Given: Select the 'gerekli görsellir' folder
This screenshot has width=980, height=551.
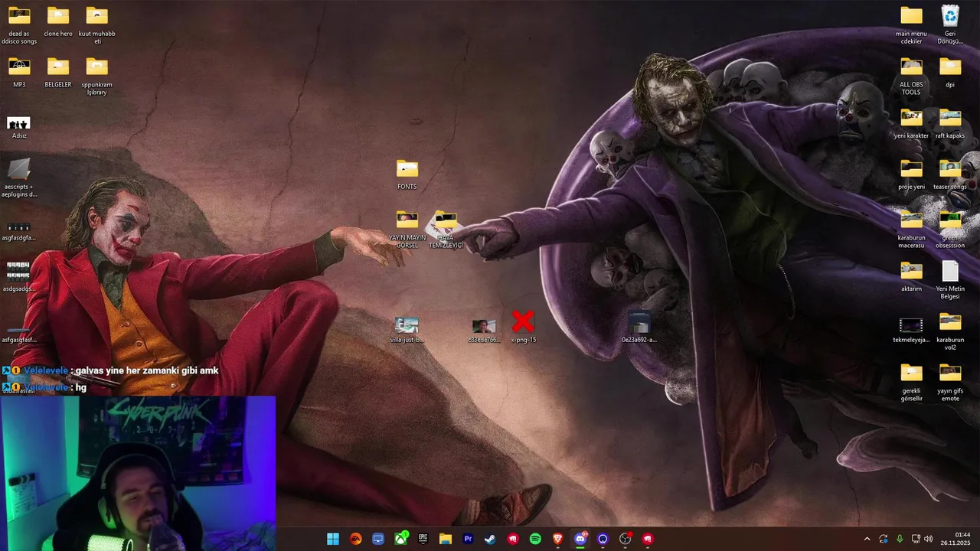Looking at the screenshot, I should [x=911, y=381].
